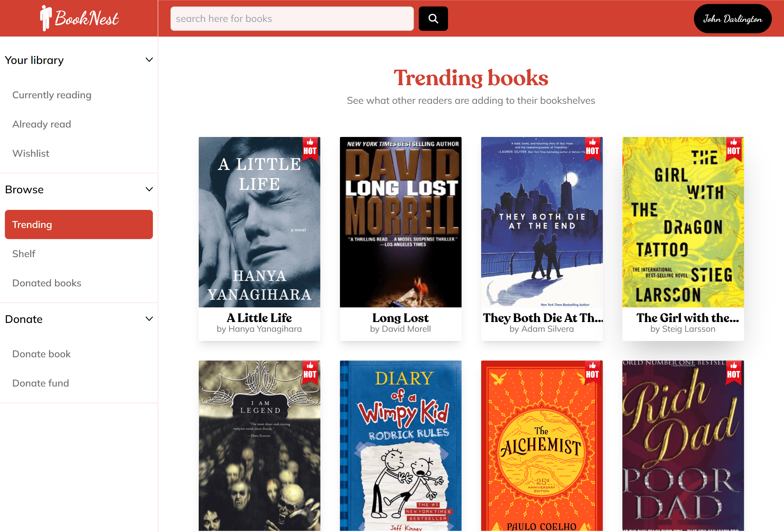
Task: Click HOT badge on Rich Dad Poor Dad
Action: tap(733, 373)
